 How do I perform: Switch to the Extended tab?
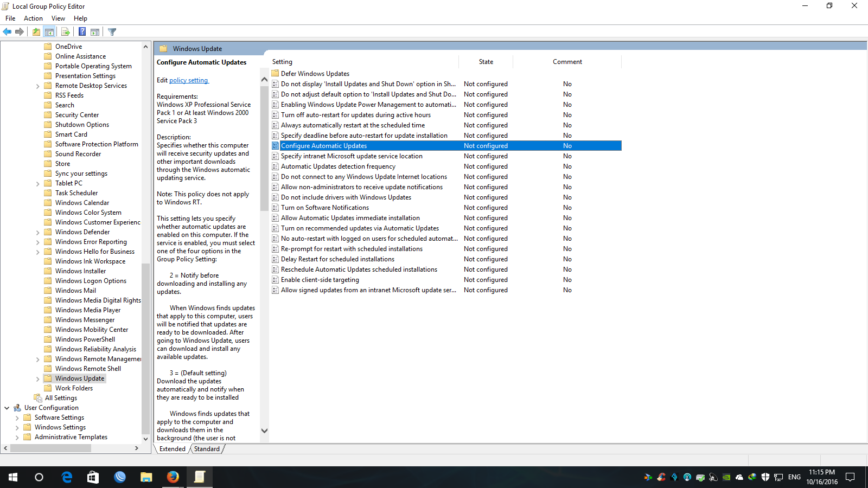[173, 449]
